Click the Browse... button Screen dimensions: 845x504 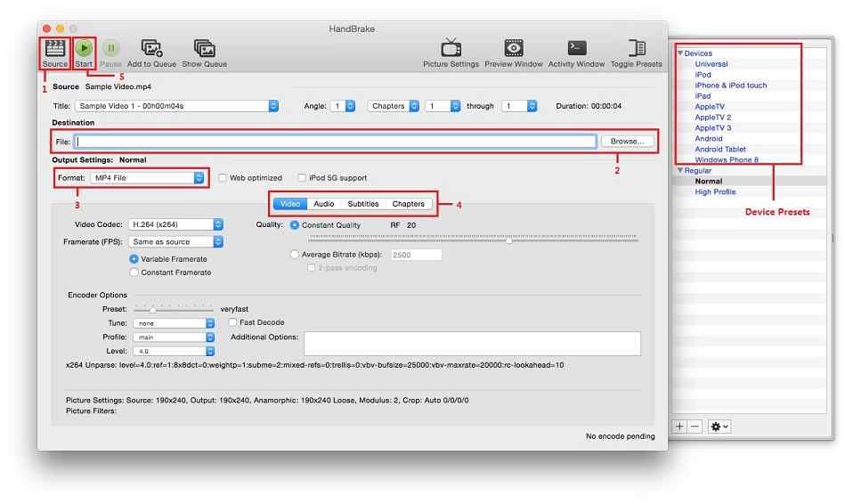[x=627, y=142]
